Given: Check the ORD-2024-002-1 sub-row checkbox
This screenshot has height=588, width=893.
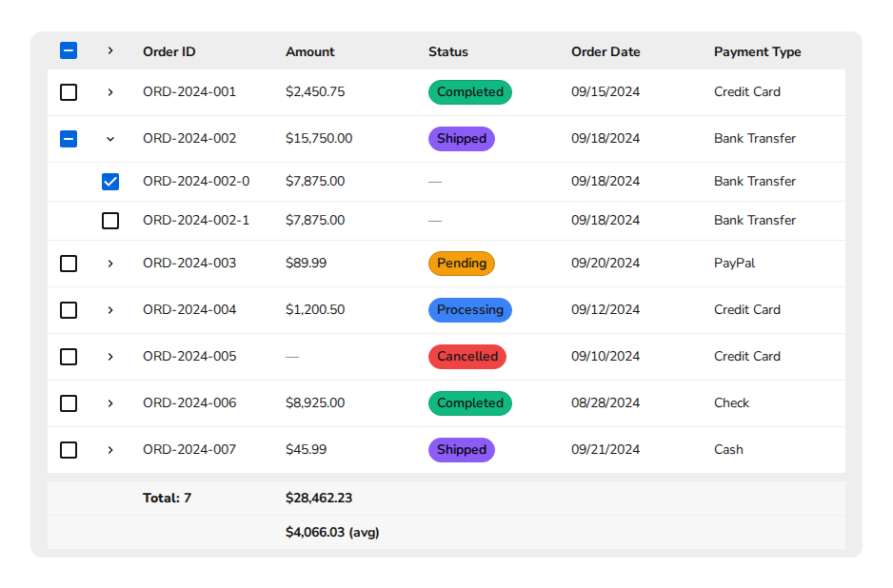Looking at the screenshot, I should click(x=110, y=220).
